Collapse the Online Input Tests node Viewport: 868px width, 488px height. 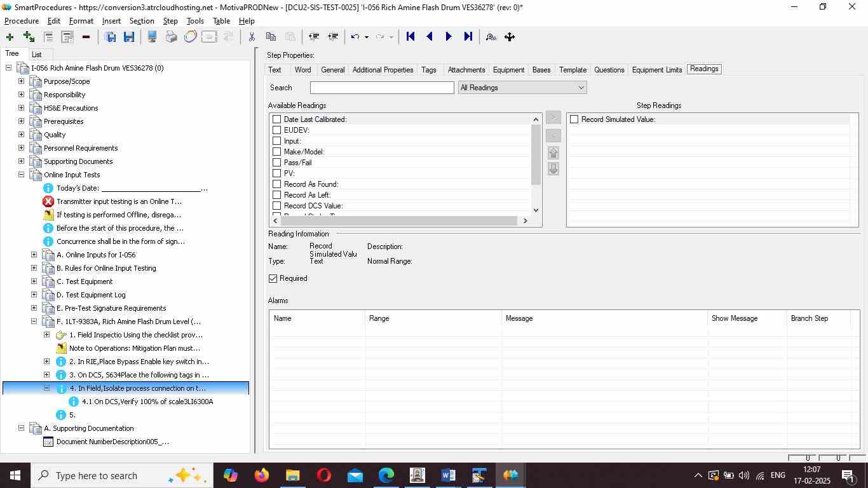click(21, 175)
